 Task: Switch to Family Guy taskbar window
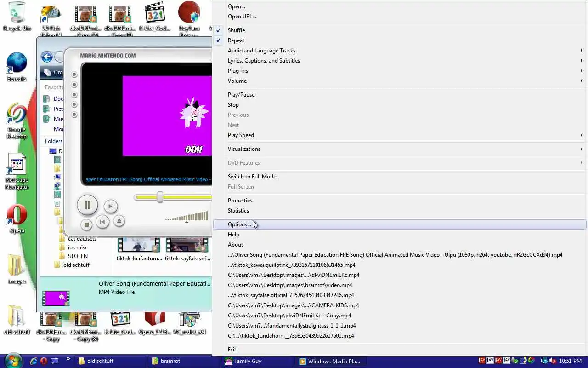click(x=257, y=361)
